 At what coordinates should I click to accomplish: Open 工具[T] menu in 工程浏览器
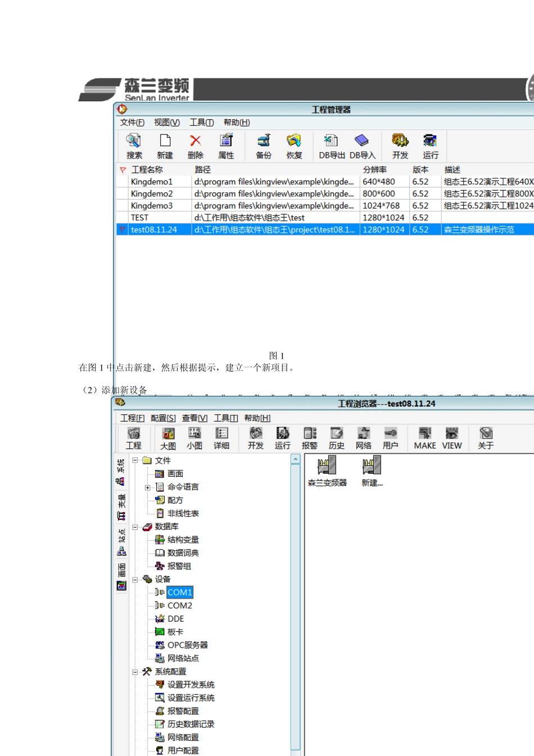pos(226,418)
